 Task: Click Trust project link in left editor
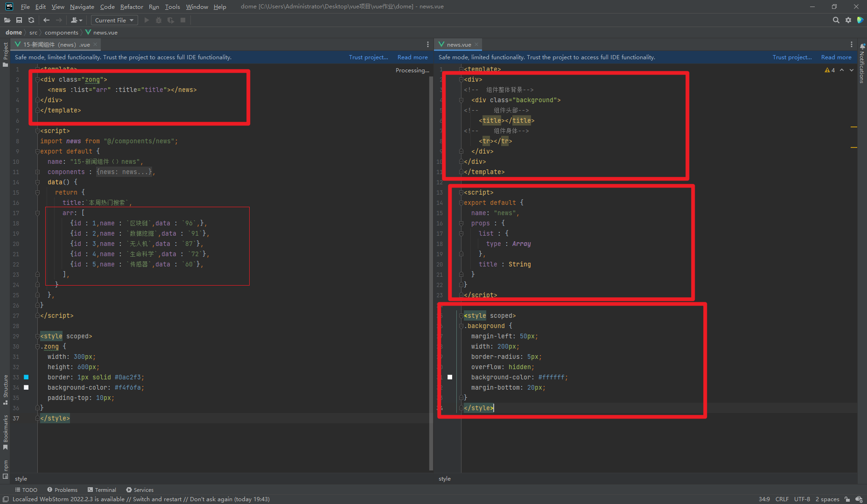pos(368,57)
